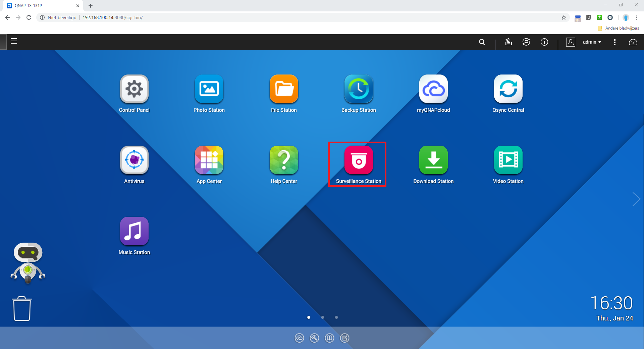Launch Backup Station
The height and width of the screenshot is (349, 644).
click(x=359, y=89)
